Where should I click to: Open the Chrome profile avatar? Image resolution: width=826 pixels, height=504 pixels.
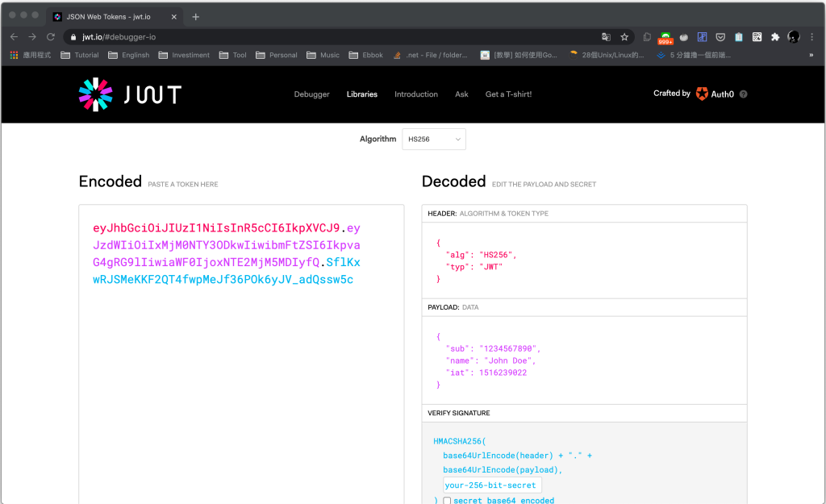pyautogui.click(x=794, y=37)
